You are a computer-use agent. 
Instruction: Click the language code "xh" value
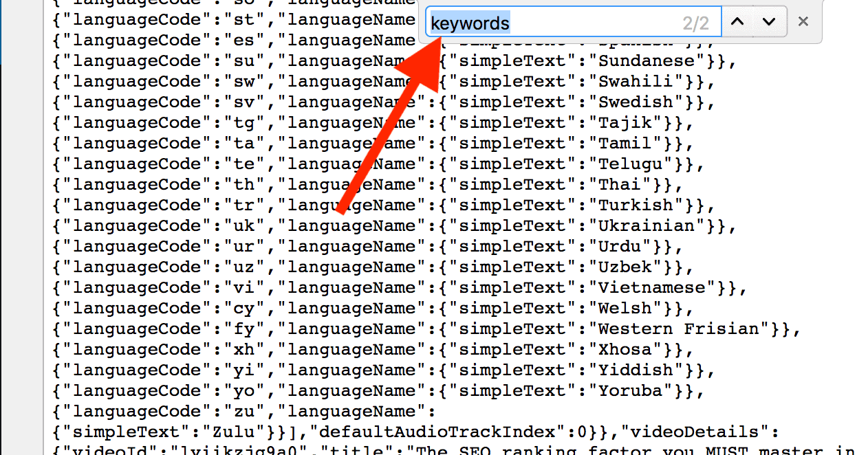pos(246,349)
